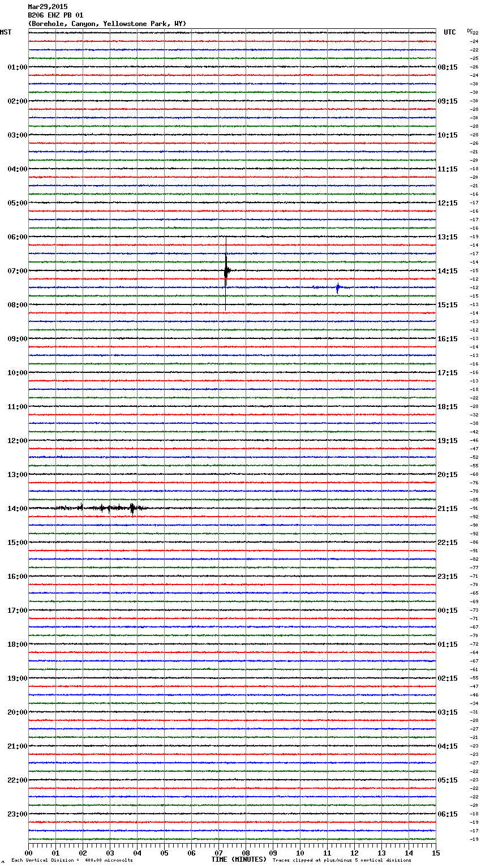This screenshot has height=868, width=481.
Task: Click the black tremor burst on the 14:00 trace
Action: [108, 508]
